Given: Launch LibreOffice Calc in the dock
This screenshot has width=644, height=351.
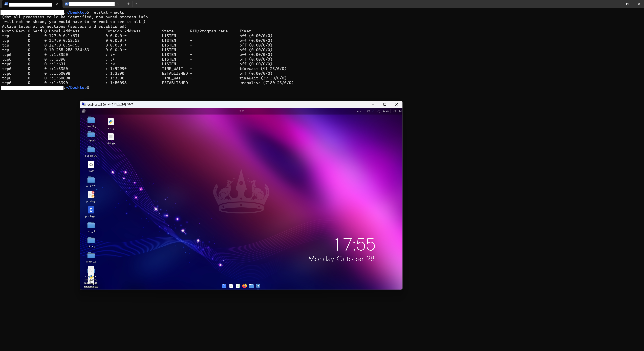Looking at the screenshot, I should [238, 286].
